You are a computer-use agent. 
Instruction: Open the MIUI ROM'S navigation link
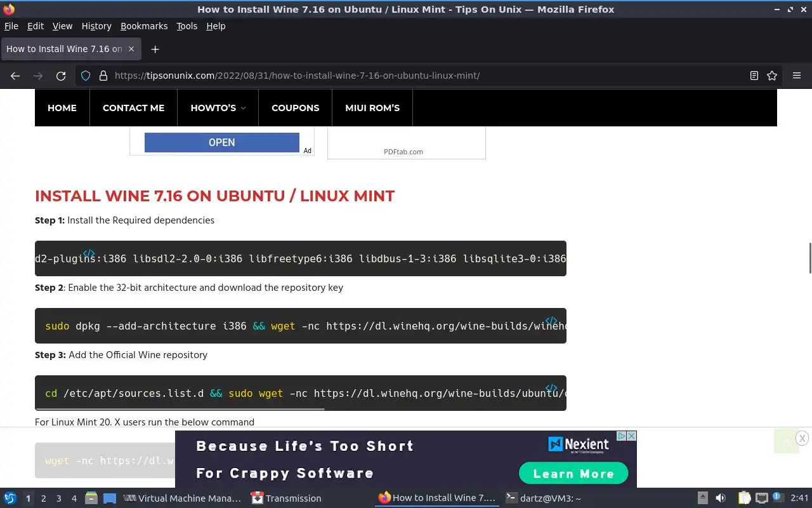click(x=372, y=108)
